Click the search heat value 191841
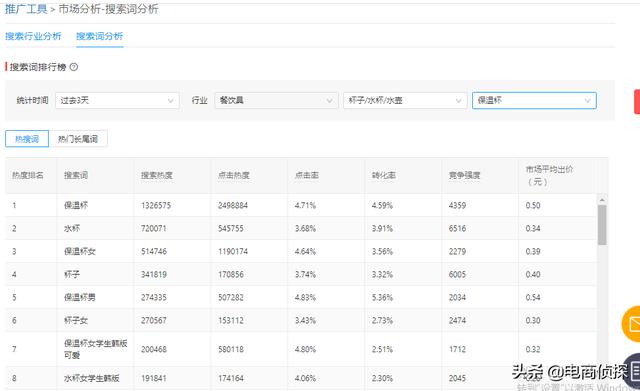Viewport: 640px width, 391px height. [x=153, y=378]
